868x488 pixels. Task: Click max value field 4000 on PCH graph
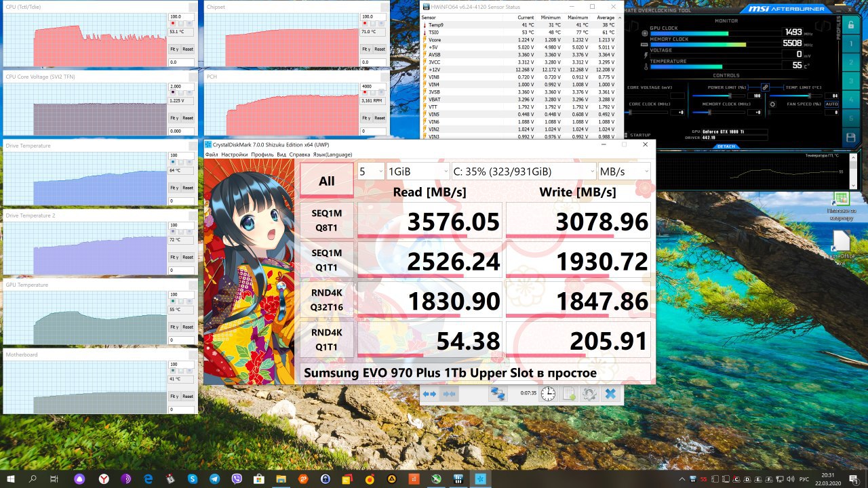coord(373,86)
